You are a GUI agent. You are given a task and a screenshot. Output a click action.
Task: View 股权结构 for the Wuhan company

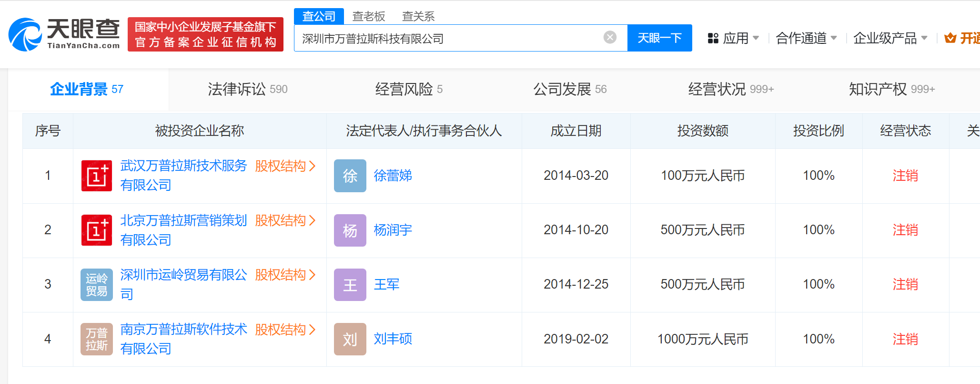click(285, 166)
